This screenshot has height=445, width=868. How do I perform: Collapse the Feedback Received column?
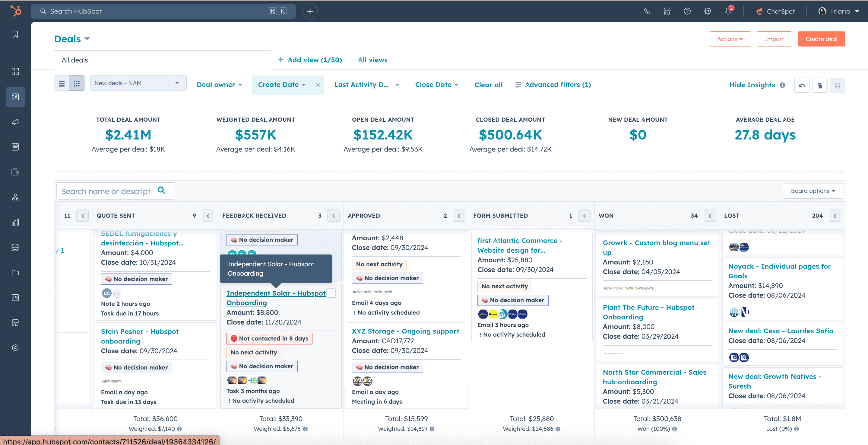(333, 216)
